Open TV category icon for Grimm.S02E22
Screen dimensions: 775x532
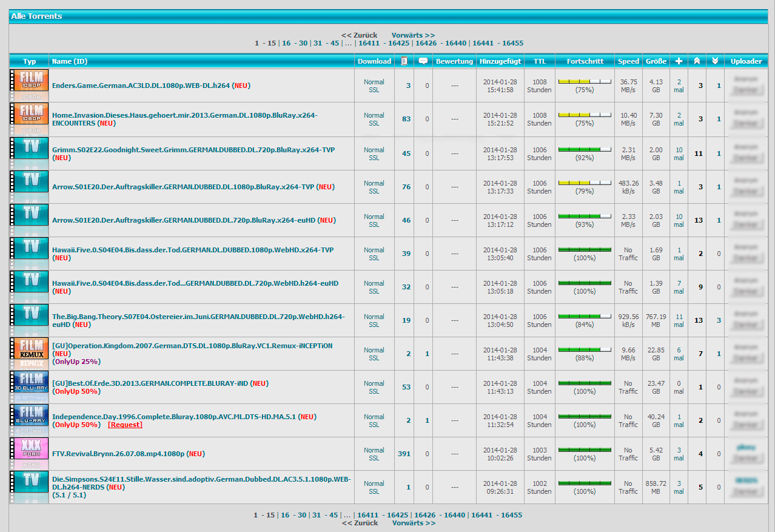tap(29, 153)
